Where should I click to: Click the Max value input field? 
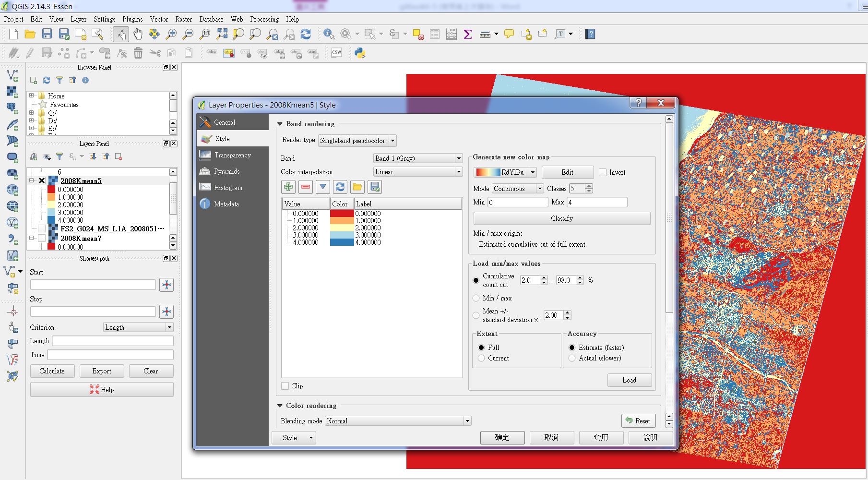(597, 202)
